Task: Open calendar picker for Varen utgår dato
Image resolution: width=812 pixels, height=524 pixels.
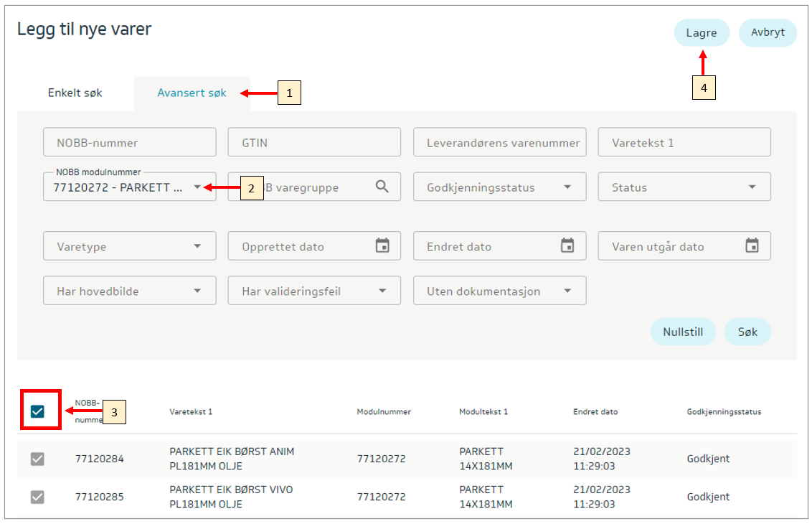Action: (752, 245)
